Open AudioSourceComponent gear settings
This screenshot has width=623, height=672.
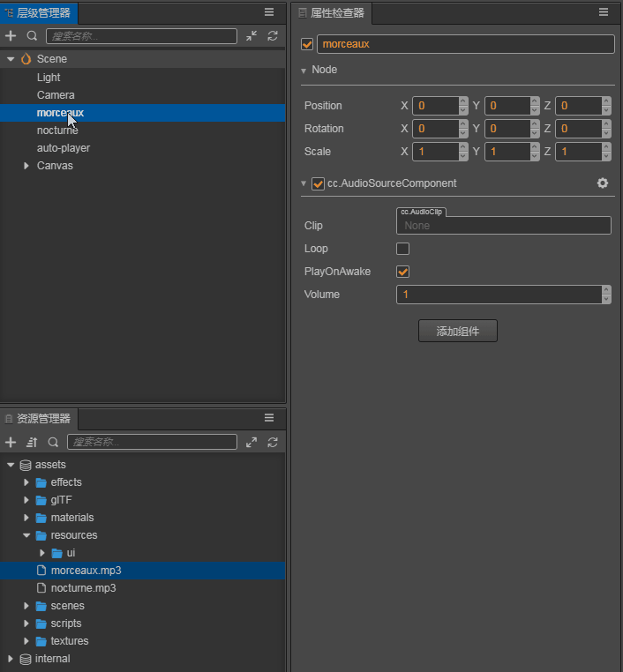point(603,183)
